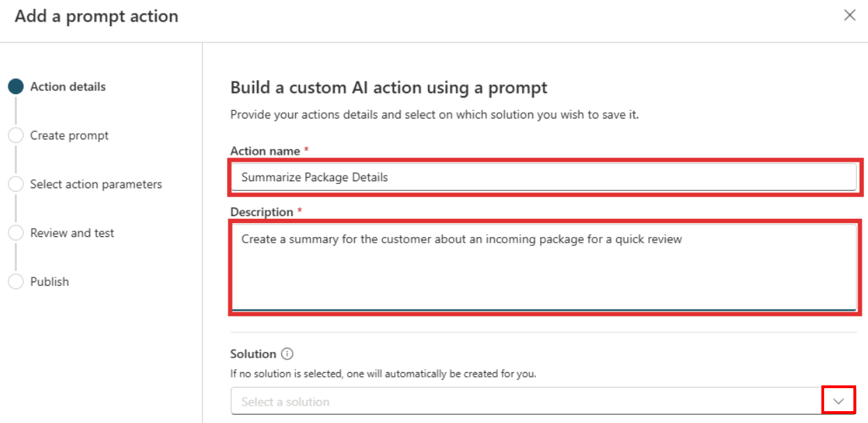The width and height of the screenshot is (868, 423).
Task: Close the Add a prompt action dialog
Action: [850, 15]
